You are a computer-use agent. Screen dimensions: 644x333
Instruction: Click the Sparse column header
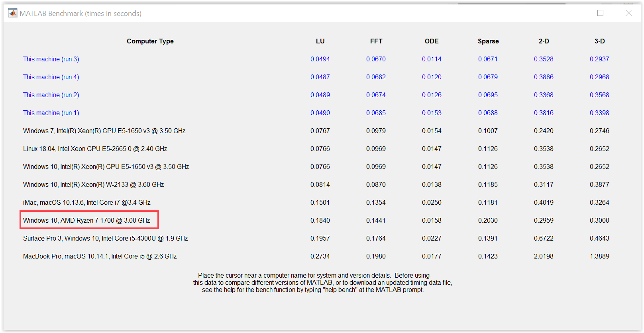click(488, 41)
